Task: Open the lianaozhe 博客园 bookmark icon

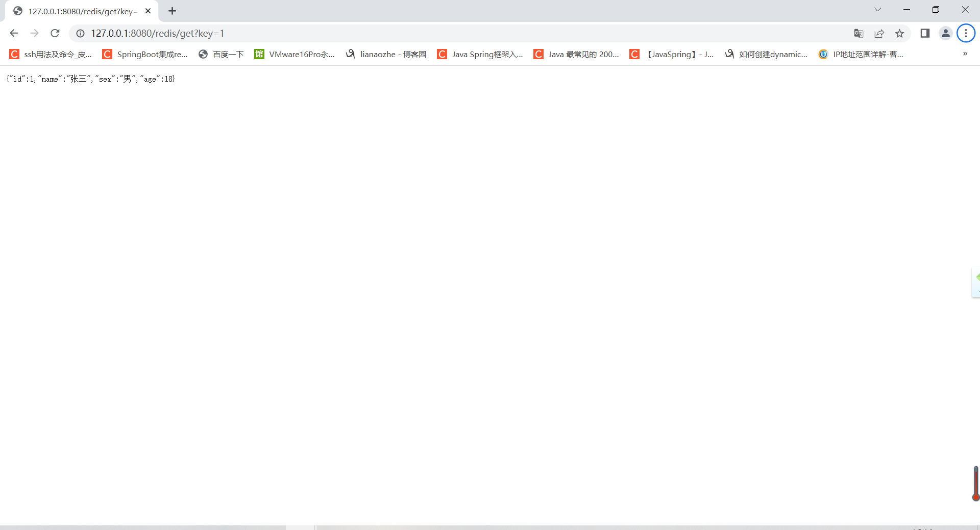Action: pos(350,54)
